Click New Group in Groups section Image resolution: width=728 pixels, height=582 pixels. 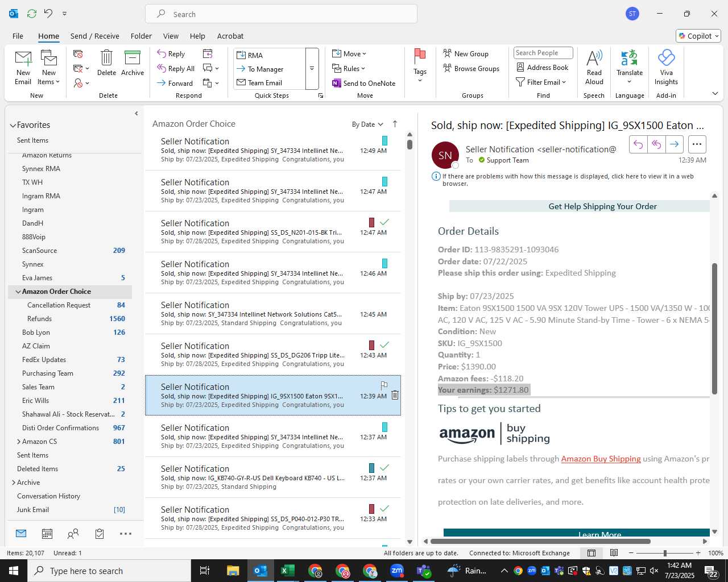[x=466, y=53]
